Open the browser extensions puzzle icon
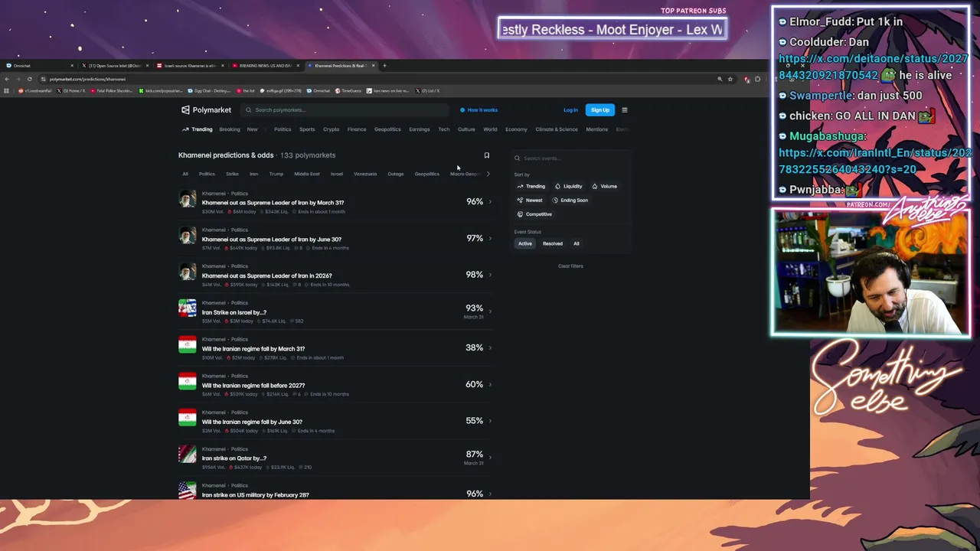This screenshot has width=980, height=551. [x=758, y=79]
